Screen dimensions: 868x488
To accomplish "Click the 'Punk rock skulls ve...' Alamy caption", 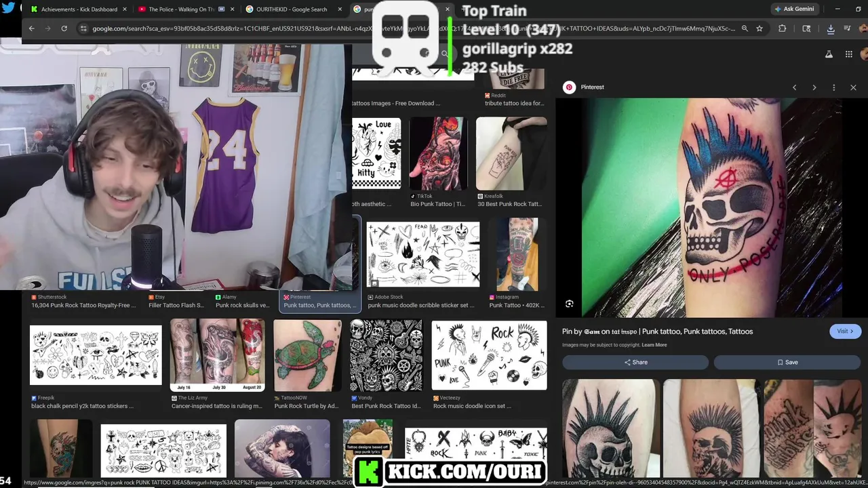I will [x=243, y=306].
